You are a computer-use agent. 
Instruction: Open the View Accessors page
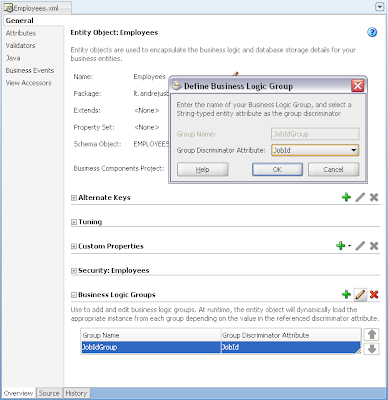(x=28, y=83)
